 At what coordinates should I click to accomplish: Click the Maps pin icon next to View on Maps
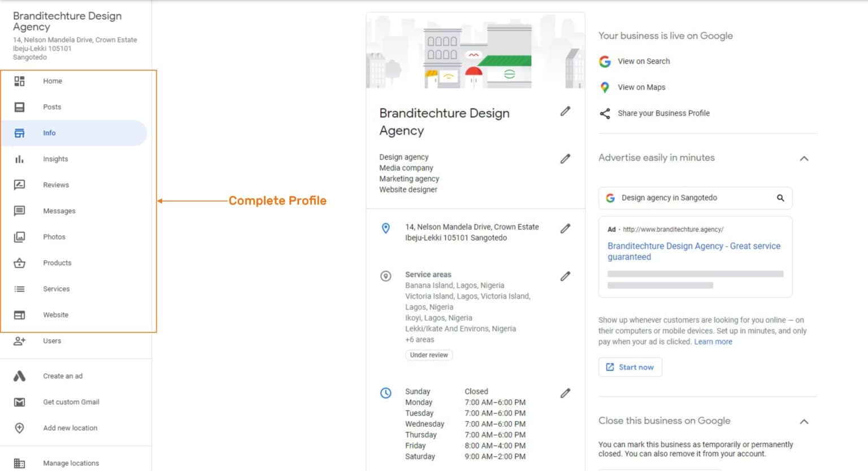tap(605, 87)
